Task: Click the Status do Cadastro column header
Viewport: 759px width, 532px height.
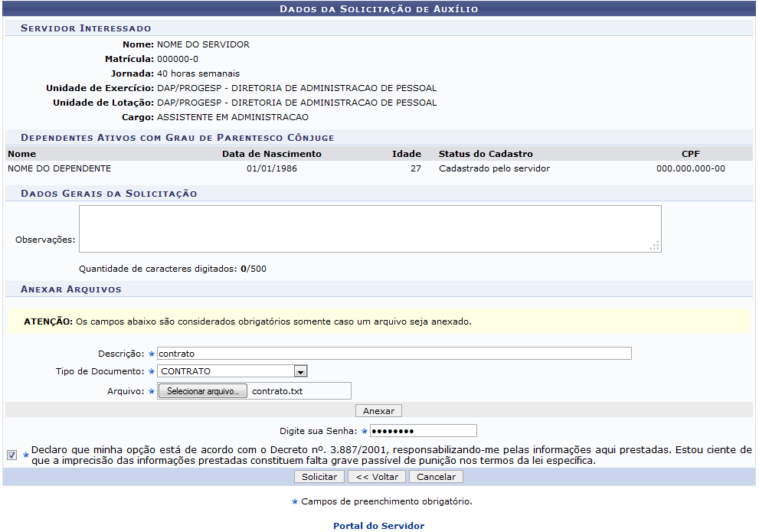Action: [486, 154]
